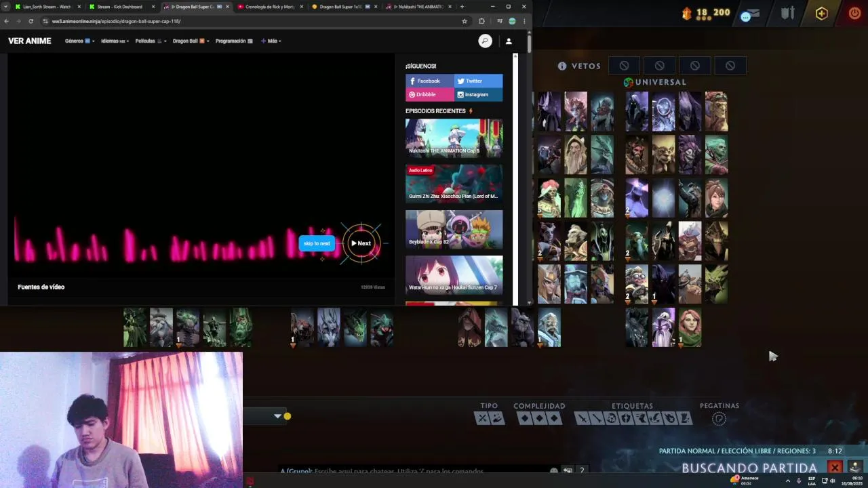Open the armory shield-and-sword icon
Image resolution: width=868 pixels, height=488 pixels.
[x=787, y=13]
